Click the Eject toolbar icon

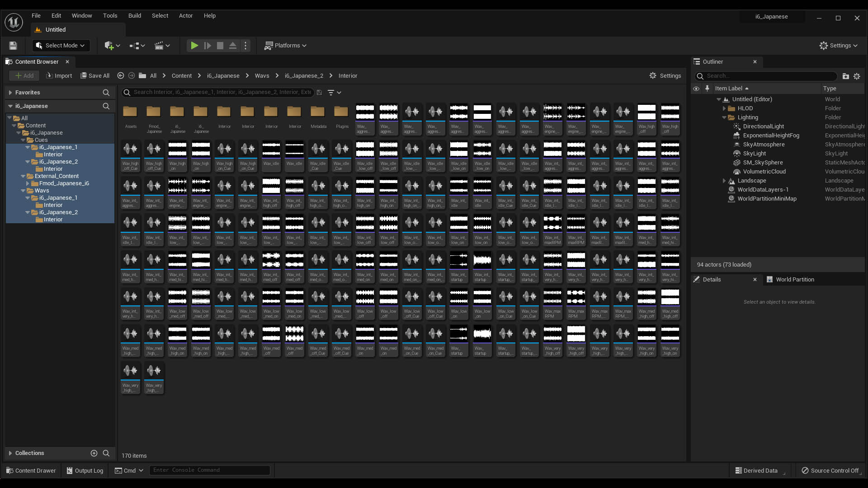click(232, 46)
